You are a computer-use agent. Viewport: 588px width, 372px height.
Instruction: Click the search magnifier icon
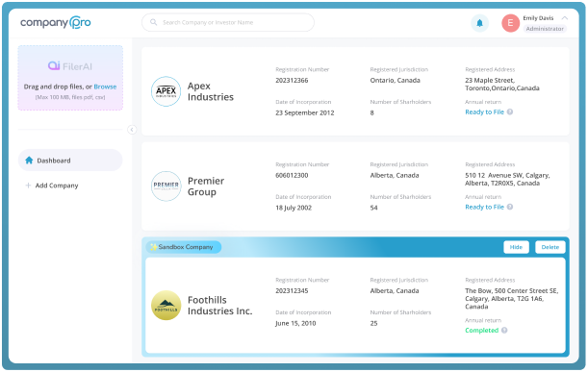click(153, 22)
